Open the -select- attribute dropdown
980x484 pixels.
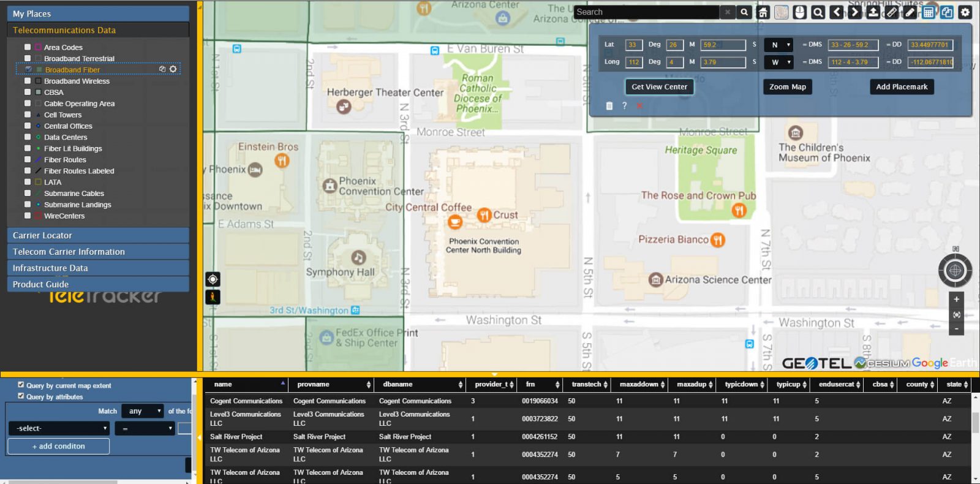click(59, 428)
